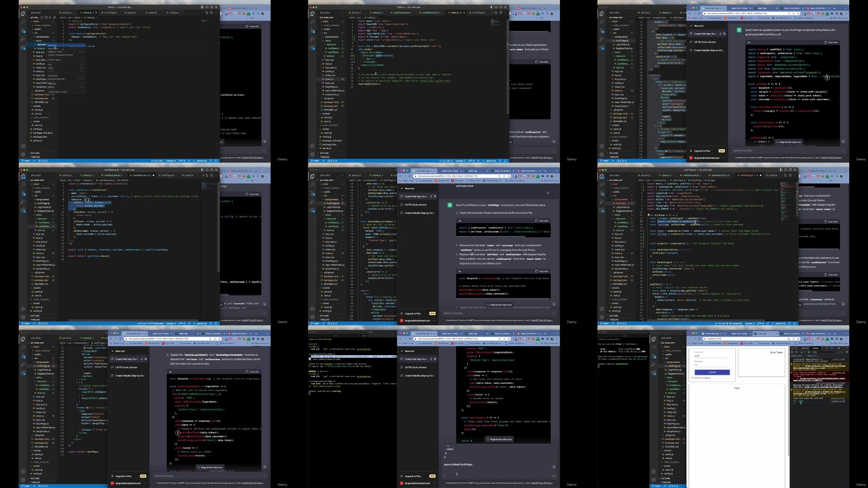This screenshot has width=868, height=488.
Task: Choose Copy Relative Path in store.js frame menu
Action: click(x=67, y=79)
